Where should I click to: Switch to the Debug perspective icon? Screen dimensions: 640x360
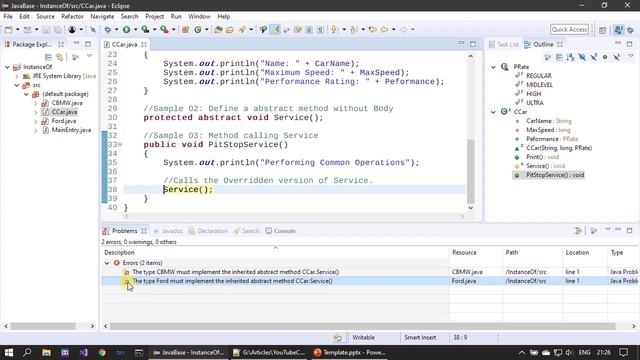(x=631, y=30)
